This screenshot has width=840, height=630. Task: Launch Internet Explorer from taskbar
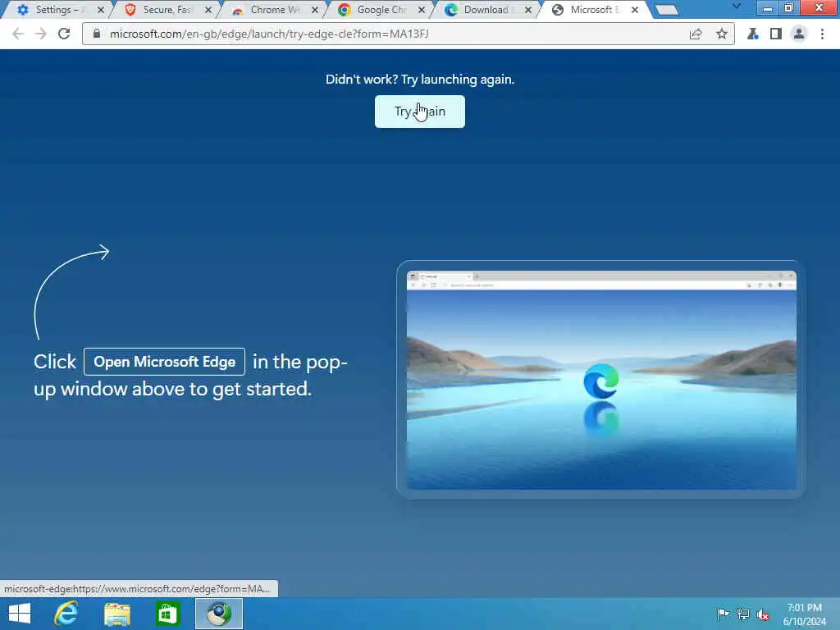coord(66,614)
